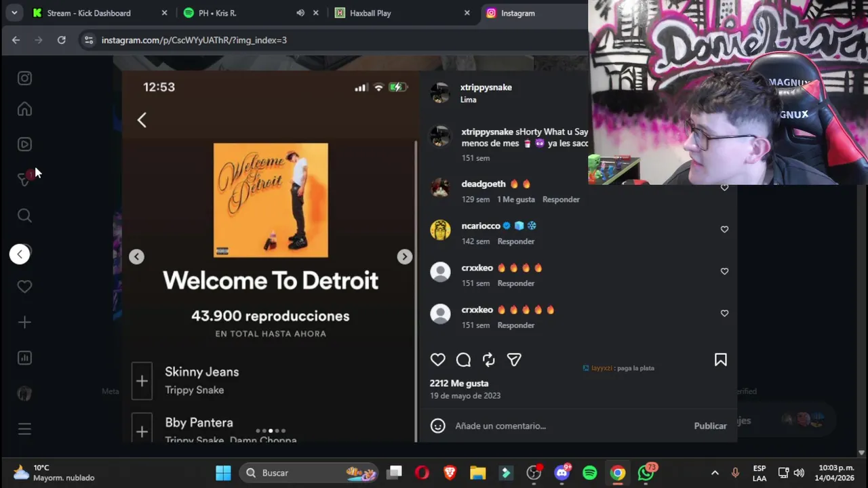Open Reels from the Instagram sidebar
This screenshot has height=488, width=868.
coord(24,144)
